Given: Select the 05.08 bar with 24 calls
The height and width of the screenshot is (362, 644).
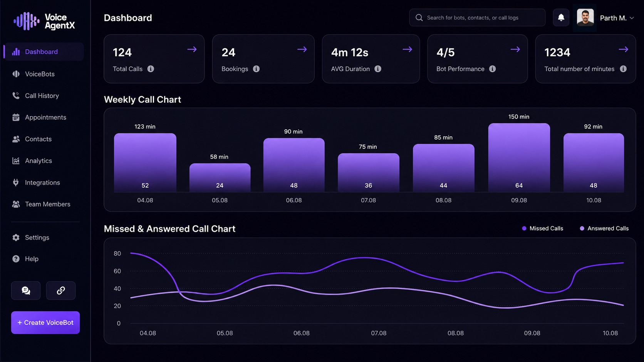Looking at the screenshot, I should [x=220, y=177].
